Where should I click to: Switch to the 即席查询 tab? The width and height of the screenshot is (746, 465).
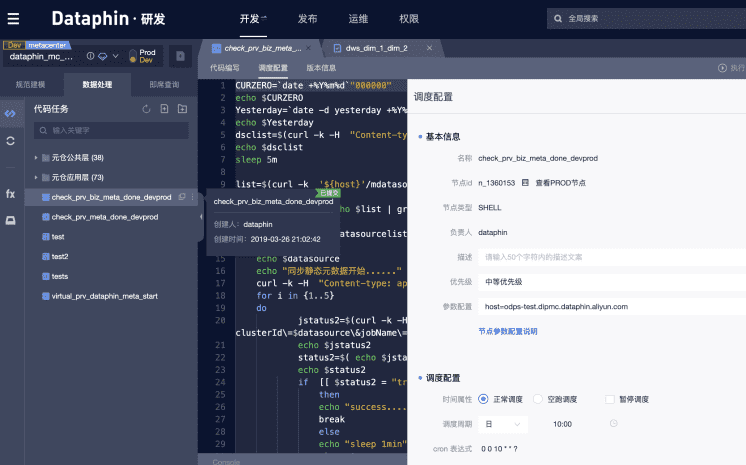point(164,84)
